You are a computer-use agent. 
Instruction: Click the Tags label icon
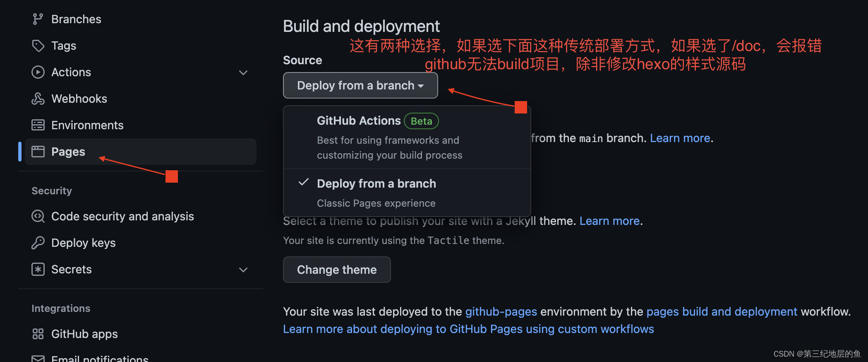pos(38,46)
